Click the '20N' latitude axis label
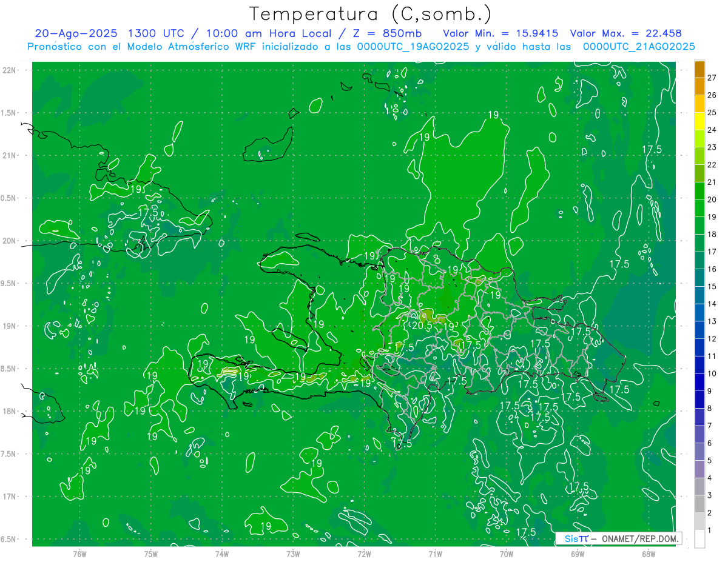 [9, 241]
